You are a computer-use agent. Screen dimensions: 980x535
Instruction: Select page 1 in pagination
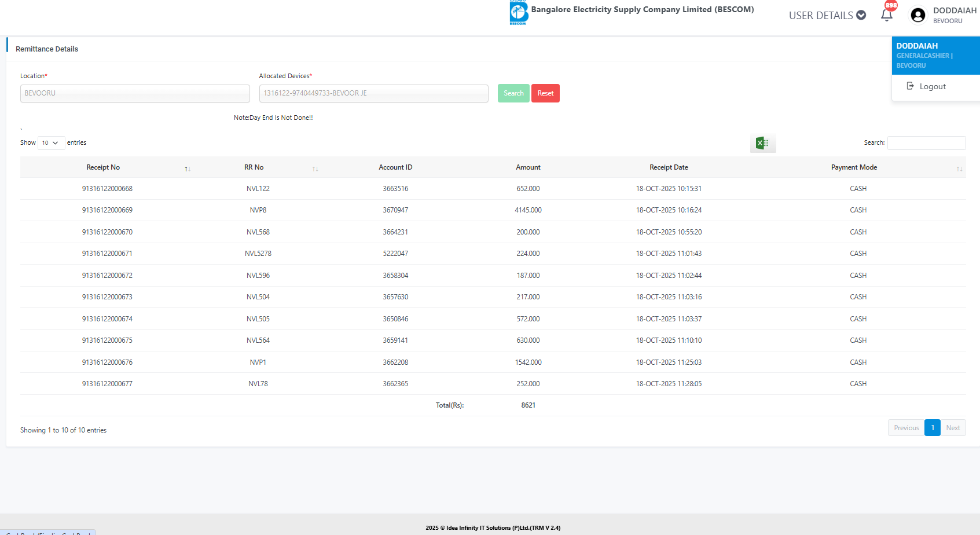pos(933,428)
